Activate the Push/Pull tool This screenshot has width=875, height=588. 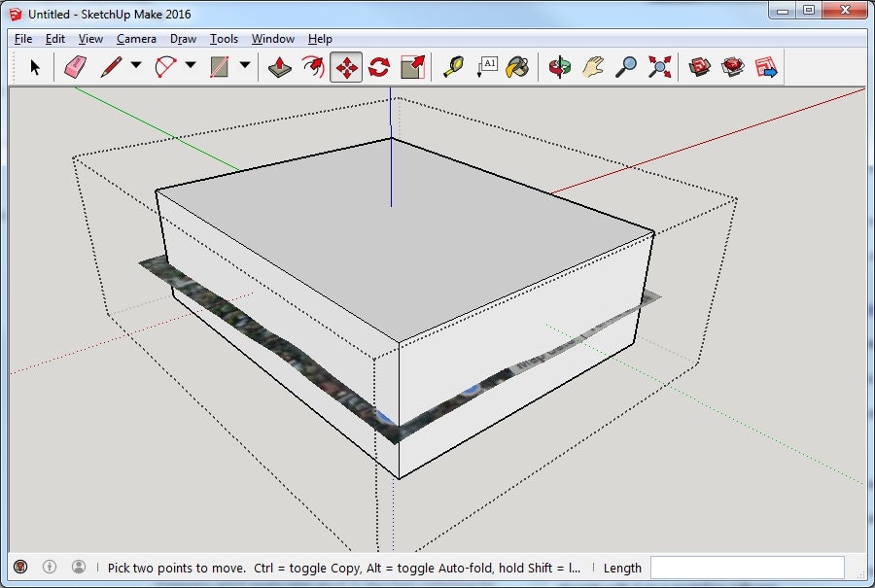pyautogui.click(x=280, y=67)
